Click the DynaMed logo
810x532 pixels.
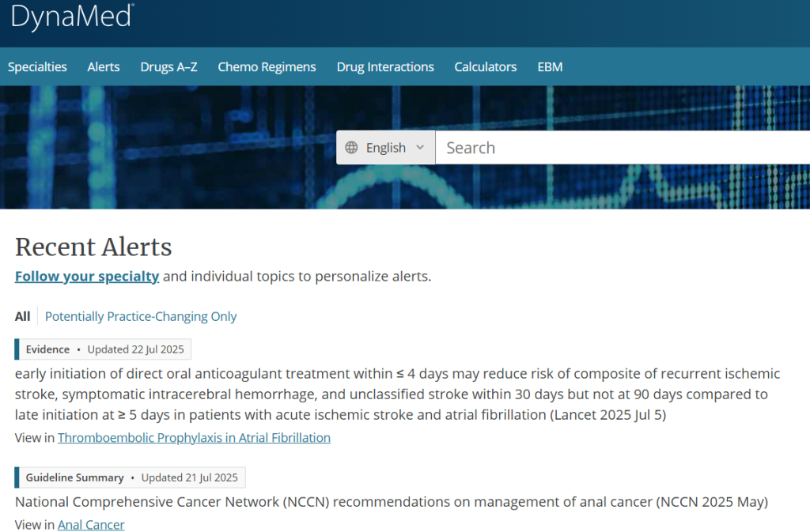72,16
